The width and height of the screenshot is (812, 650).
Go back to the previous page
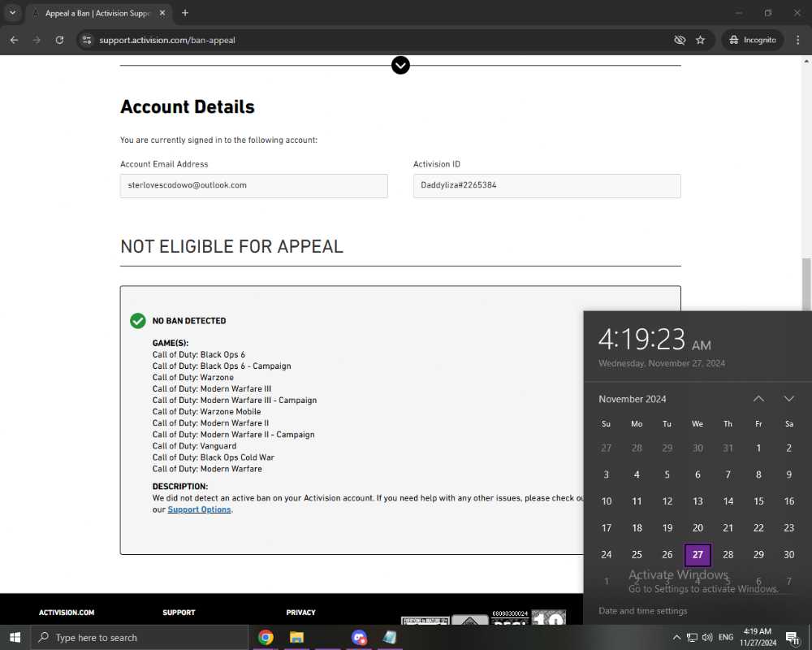pos(14,40)
